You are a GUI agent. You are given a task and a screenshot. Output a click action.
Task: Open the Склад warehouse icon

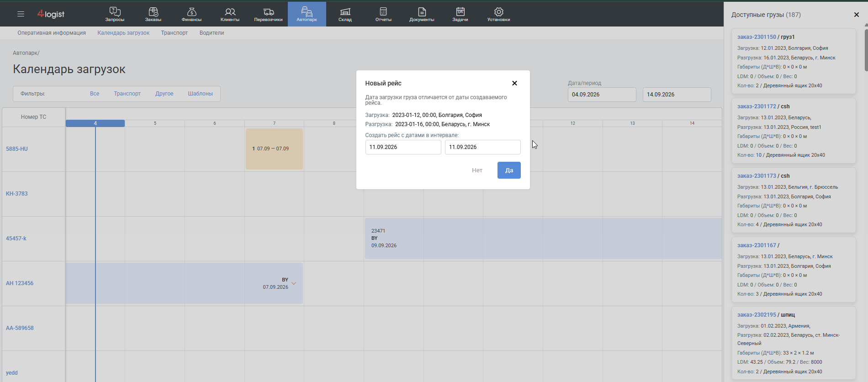[345, 11]
